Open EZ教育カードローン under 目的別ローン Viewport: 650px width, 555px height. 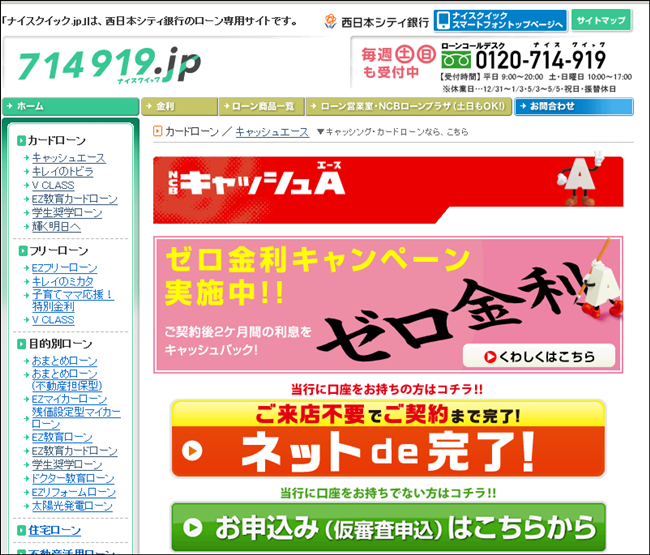75,451
